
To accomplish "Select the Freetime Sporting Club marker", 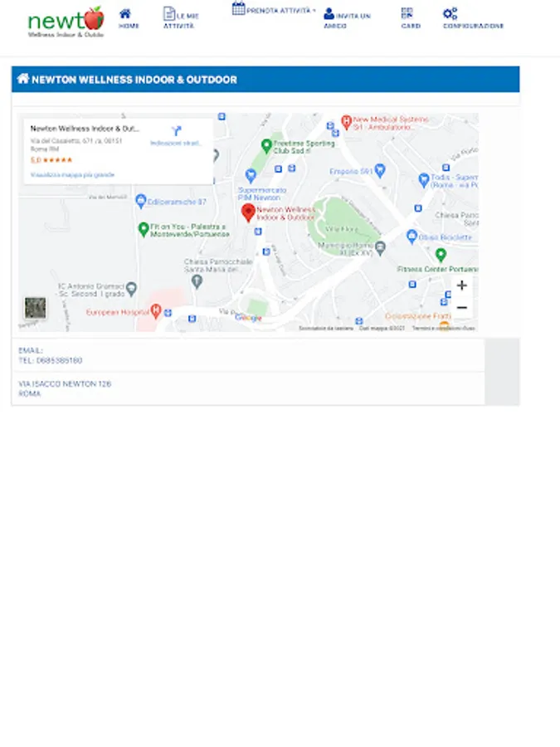I will (x=266, y=146).
